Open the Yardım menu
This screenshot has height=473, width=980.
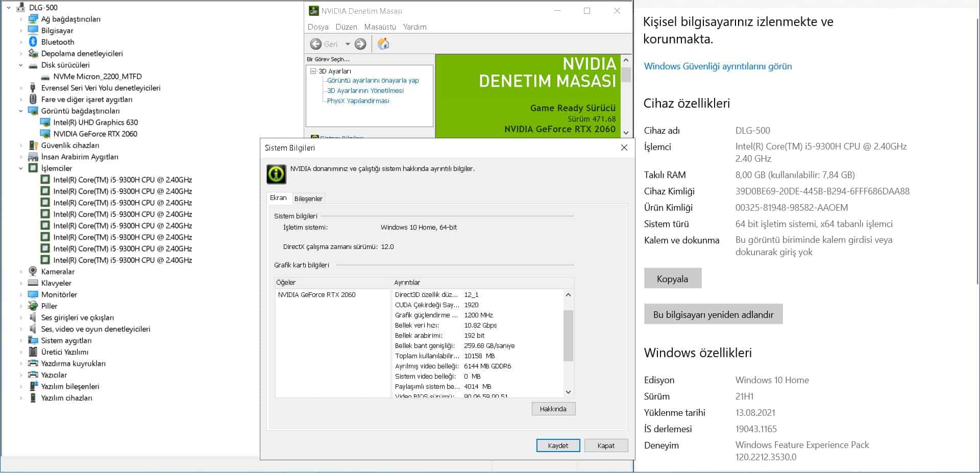click(414, 27)
